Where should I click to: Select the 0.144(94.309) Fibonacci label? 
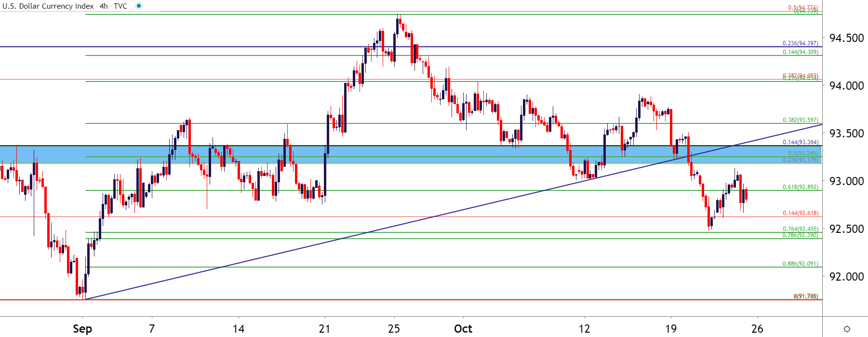[x=801, y=52]
